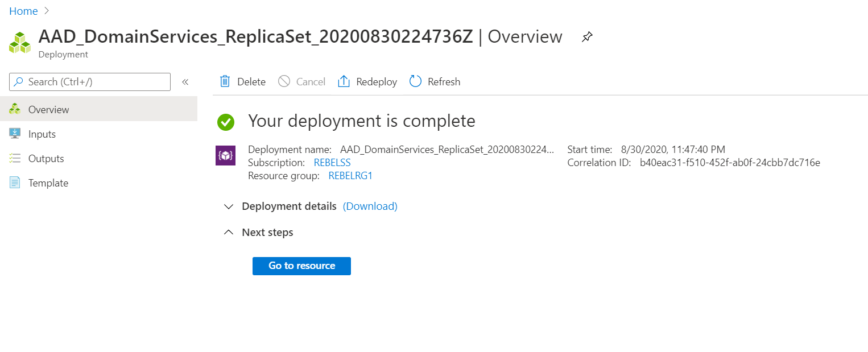The width and height of the screenshot is (868, 352).
Task: Click the Redeploy upload icon
Action: pos(344,81)
